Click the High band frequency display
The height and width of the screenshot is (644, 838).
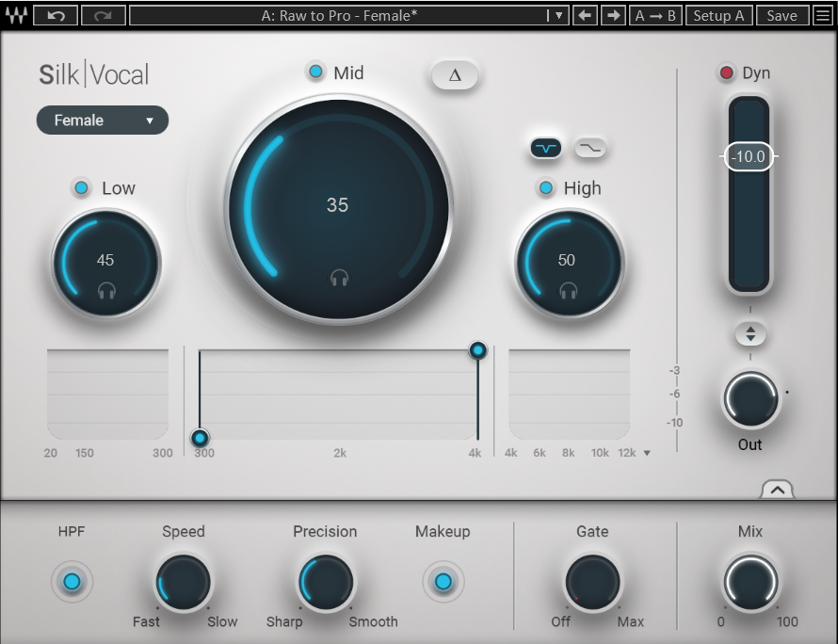(x=569, y=394)
